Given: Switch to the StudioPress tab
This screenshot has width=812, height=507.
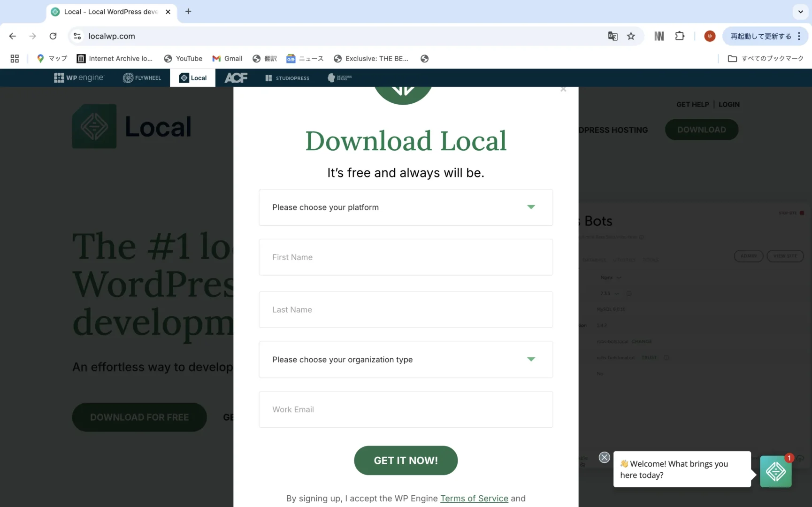Looking at the screenshot, I should [x=287, y=78].
